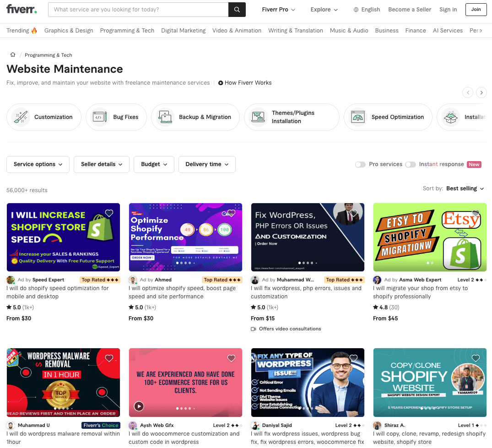492x448 pixels.
Task: Open the Trending category
Action: coord(22,31)
